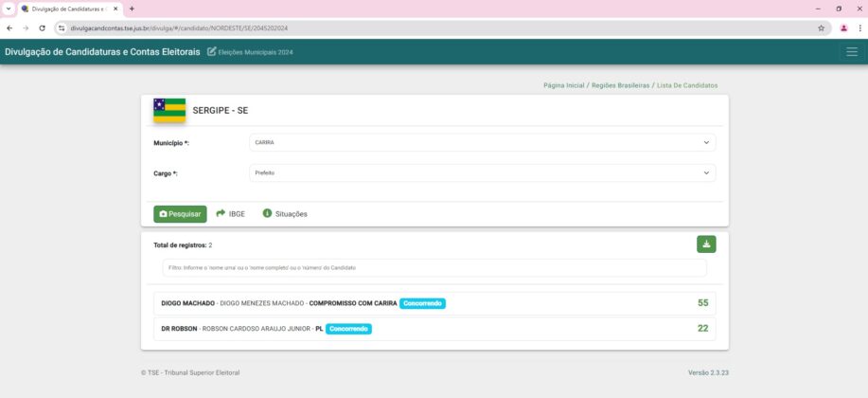Go to Página Inicial breadcrumb

tap(563, 85)
